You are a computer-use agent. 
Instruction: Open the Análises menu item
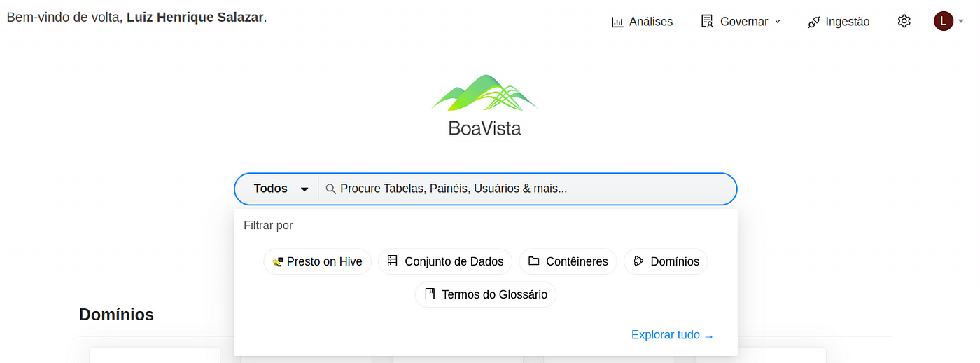pos(650,22)
